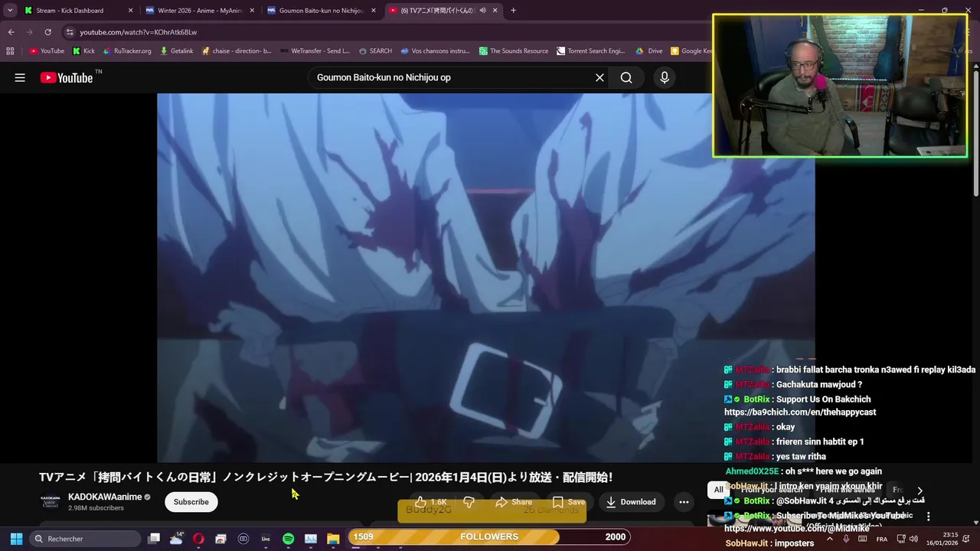Download the video
Viewport: 980px width, 551px height.
coord(630,502)
